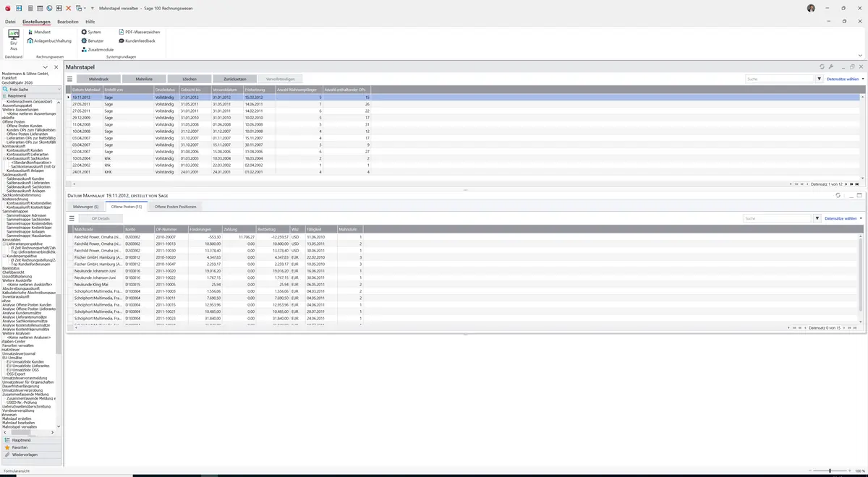
Task: Close the navigation sidebar with X
Action: [x=58, y=66]
